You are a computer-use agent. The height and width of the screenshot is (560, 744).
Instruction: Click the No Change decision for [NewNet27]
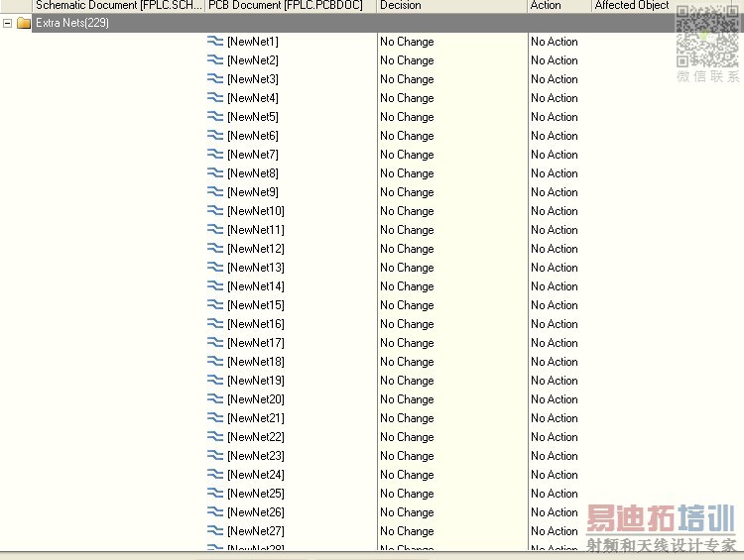click(x=407, y=531)
